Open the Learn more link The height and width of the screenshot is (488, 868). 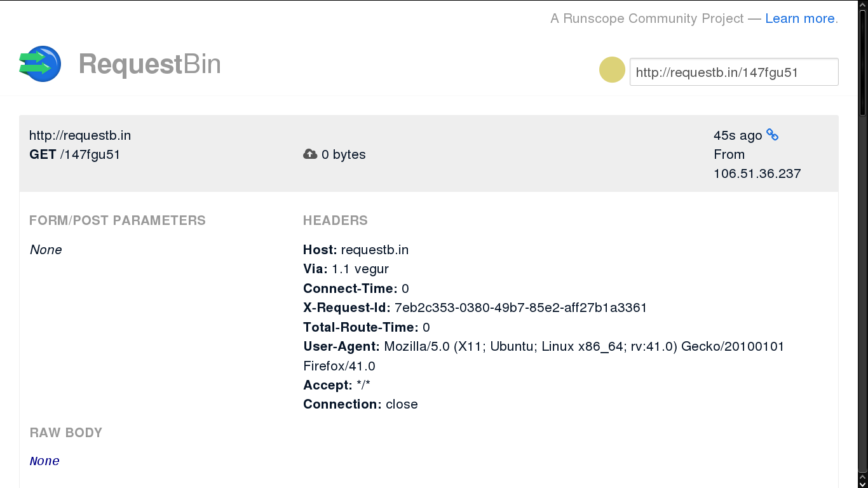tap(799, 18)
